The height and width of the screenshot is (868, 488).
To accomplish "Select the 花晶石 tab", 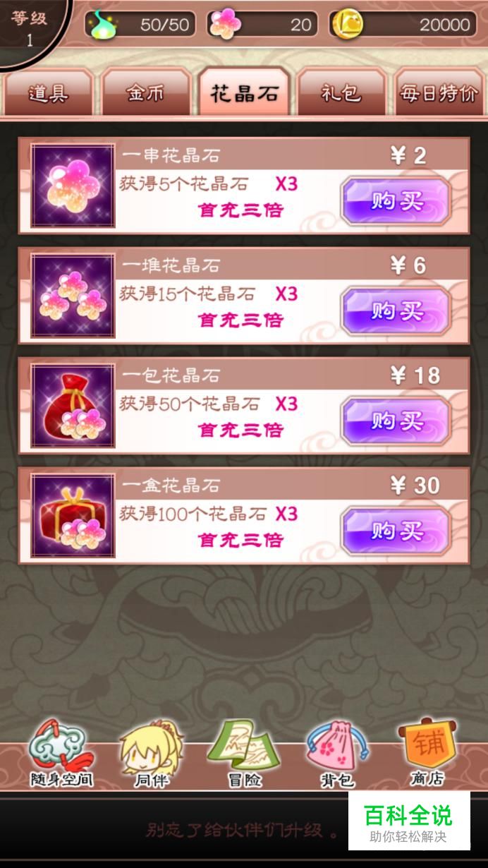I will pyautogui.click(x=244, y=92).
